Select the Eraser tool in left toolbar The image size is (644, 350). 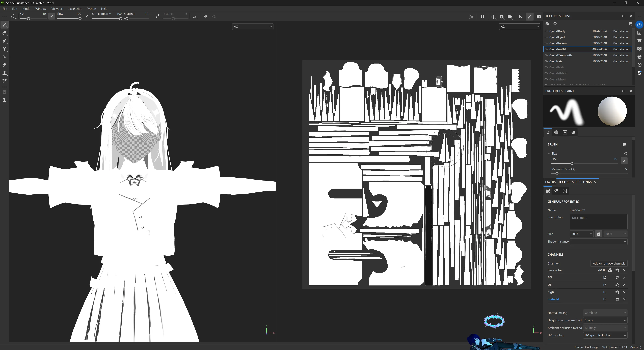pyautogui.click(x=5, y=33)
